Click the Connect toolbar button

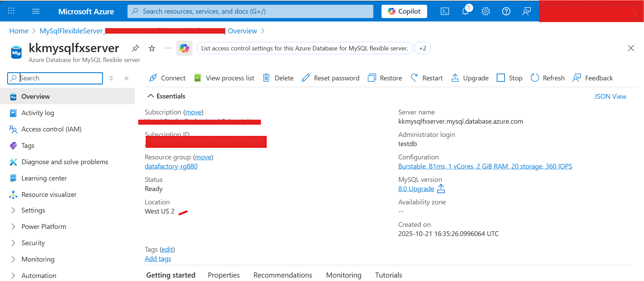click(x=167, y=78)
